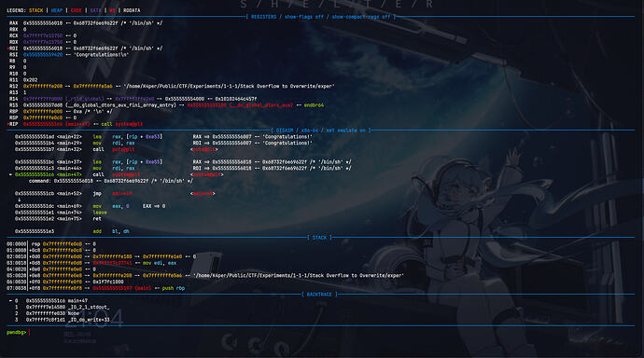Click the add bl, dh instruction
This screenshot has height=358, width=644.
(72, 231)
